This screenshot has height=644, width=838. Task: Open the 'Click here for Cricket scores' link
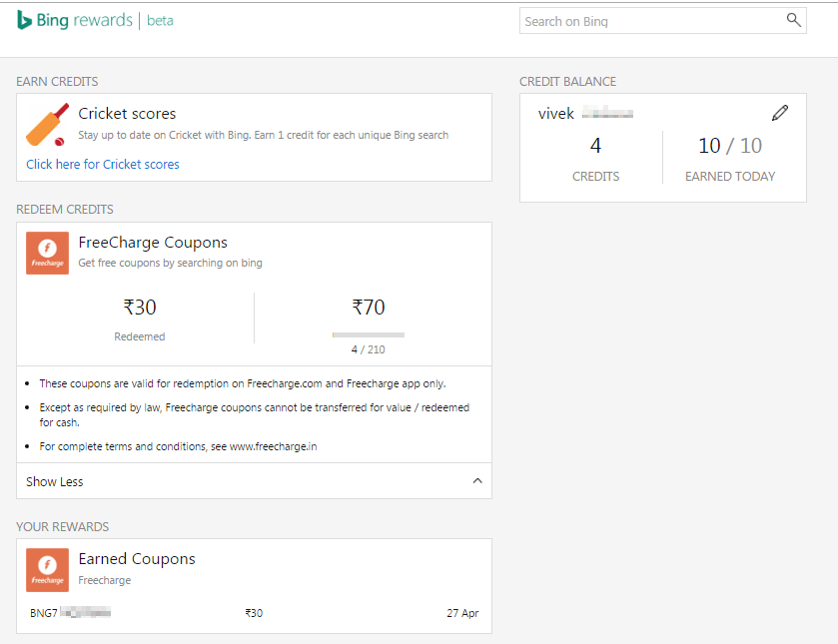point(103,165)
